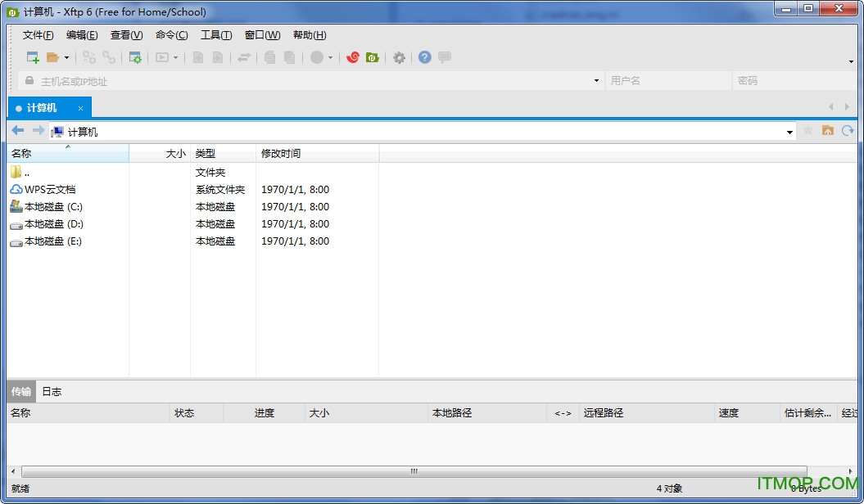Click the Copy toolbar icon
864x504 pixels.
[269, 57]
